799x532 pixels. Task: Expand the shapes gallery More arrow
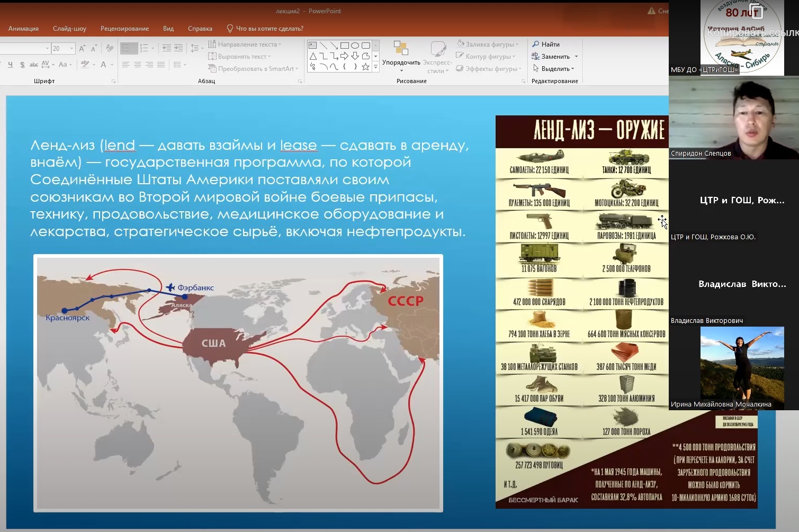(375, 67)
